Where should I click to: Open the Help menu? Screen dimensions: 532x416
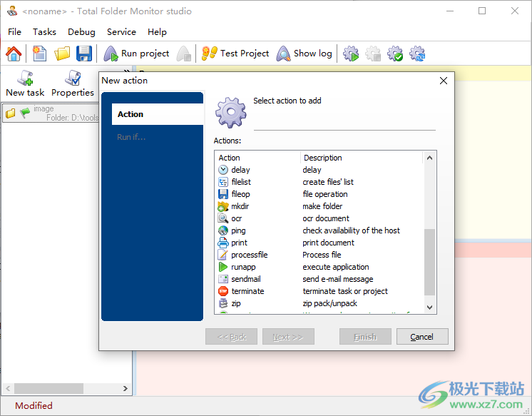(x=157, y=32)
